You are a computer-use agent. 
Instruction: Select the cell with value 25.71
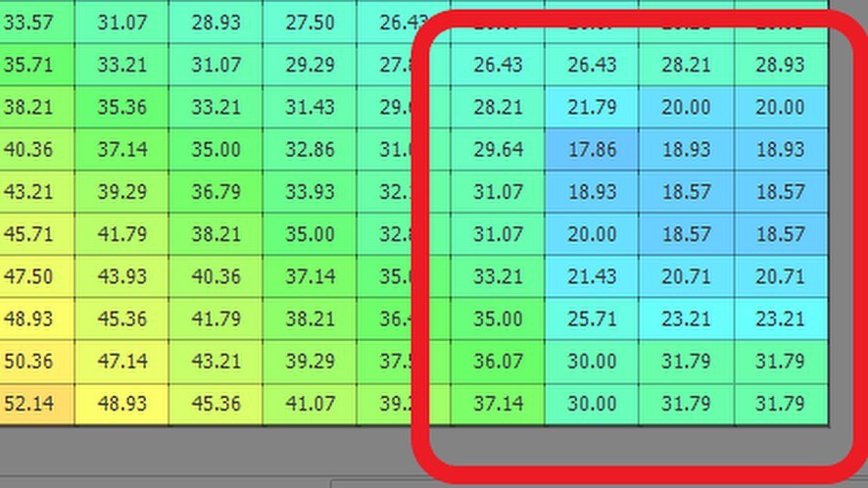pos(592,318)
